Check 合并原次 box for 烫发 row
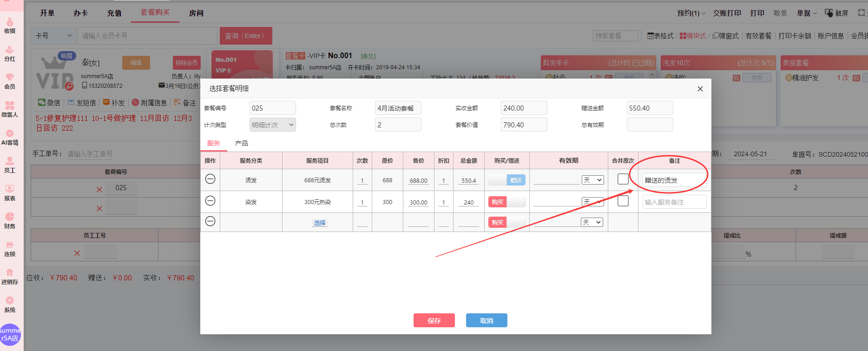This screenshot has width=868, height=351. click(623, 179)
